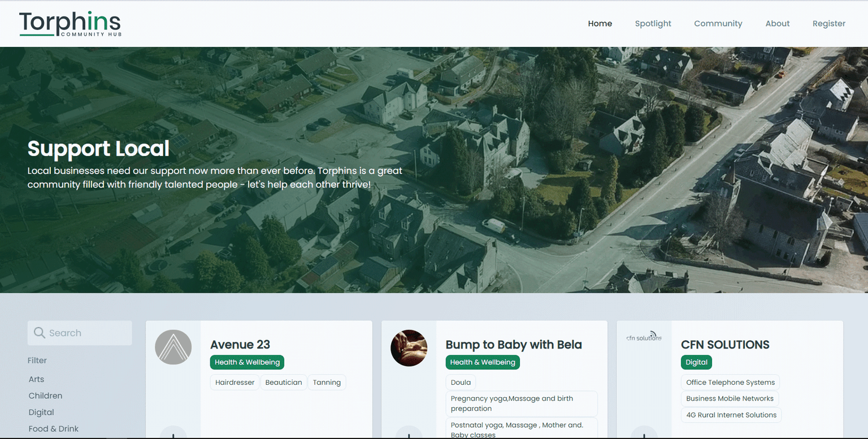Click the magnifying glass search icon
This screenshot has width=868, height=439.
pos(39,333)
